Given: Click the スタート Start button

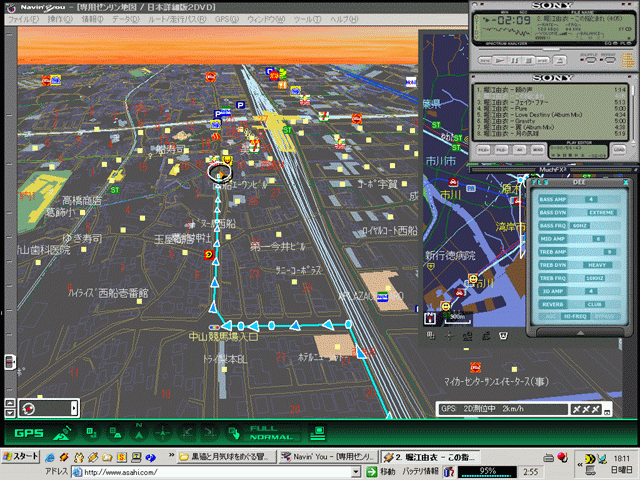Looking at the screenshot, I should pyautogui.click(x=20, y=456).
